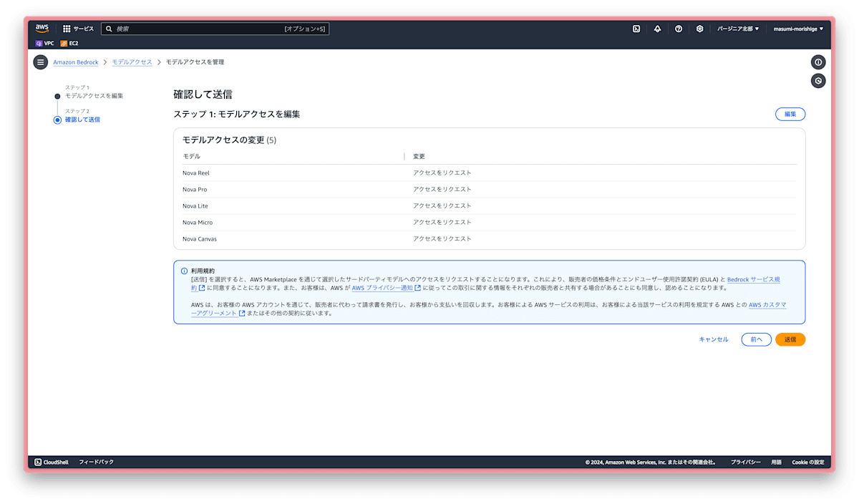Select the Nova Pro row
This screenshot has height=504, width=859.
[489, 189]
